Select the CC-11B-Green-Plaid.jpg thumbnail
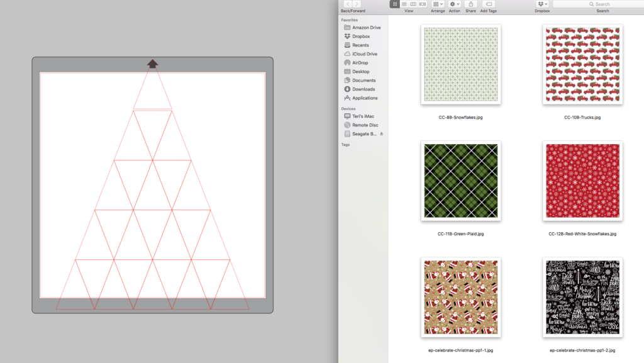Viewport: 644px width, 363px height. (x=461, y=181)
